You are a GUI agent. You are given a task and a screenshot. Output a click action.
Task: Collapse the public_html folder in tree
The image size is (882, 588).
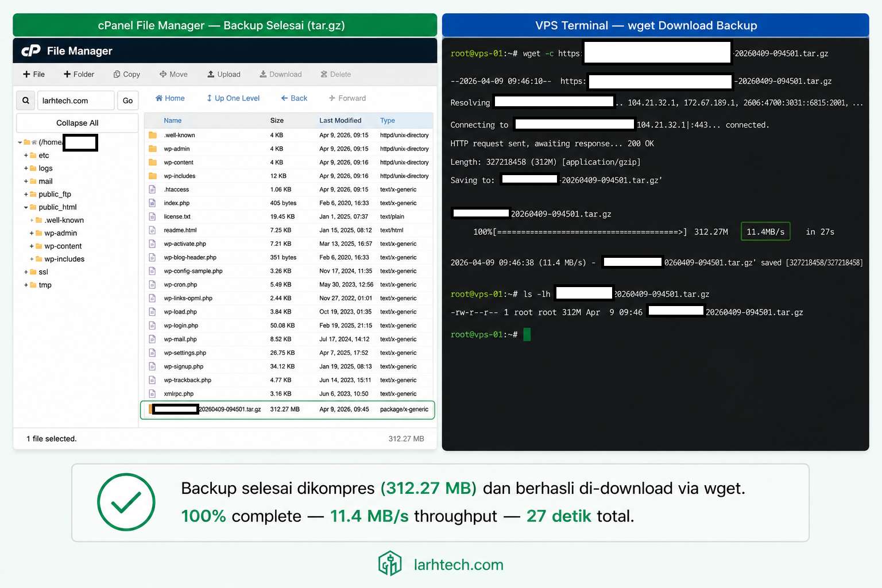pyautogui.click(x=26, y=207)
